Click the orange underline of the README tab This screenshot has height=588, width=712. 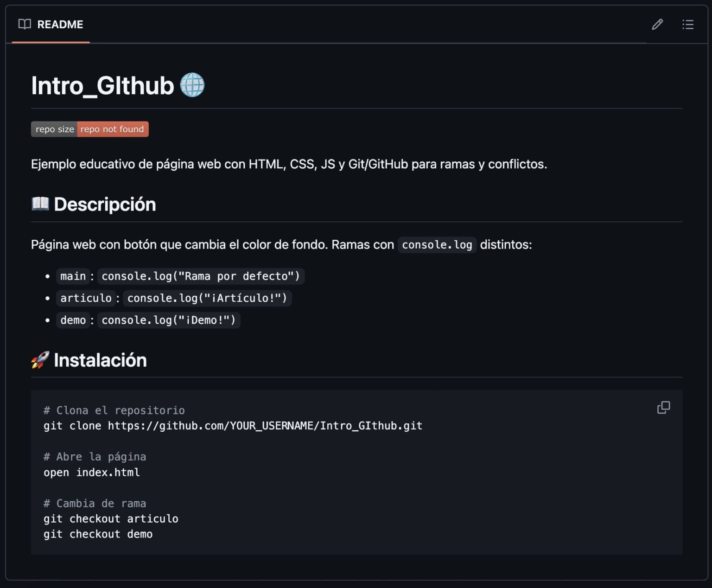(51, 43)
